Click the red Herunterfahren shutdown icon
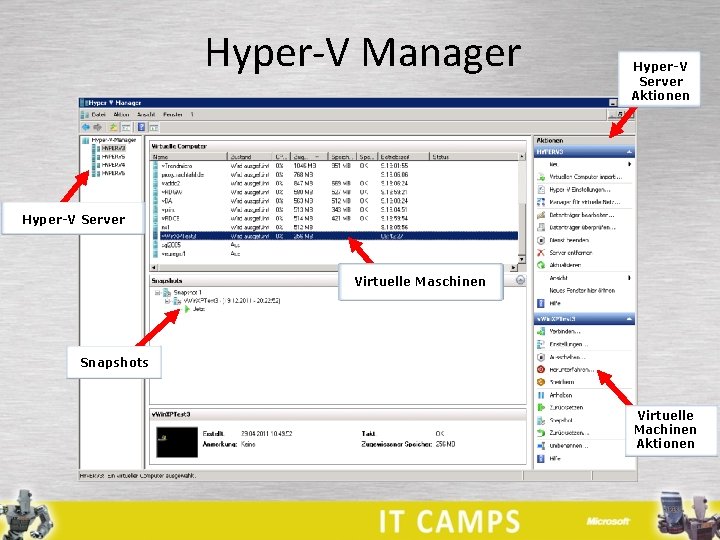This screenshot has height=540, width=720. pyautogui.click(x=541, y=370)
